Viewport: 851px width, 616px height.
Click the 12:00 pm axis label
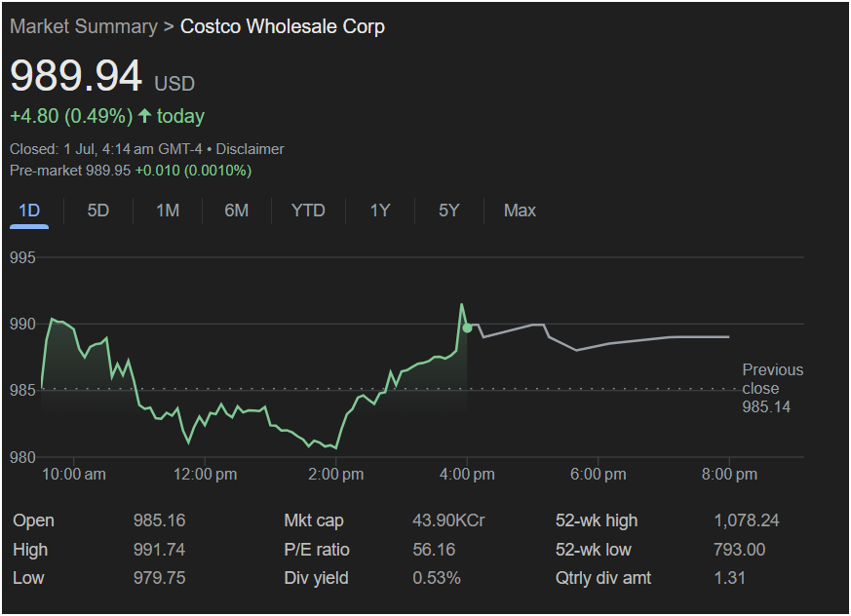point(205,475)
